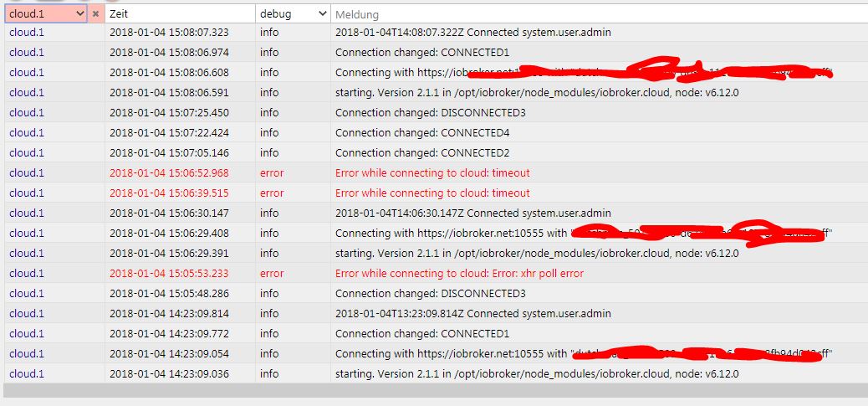This screenshot has height=406, width=868.
Task: Select the 14:23:09.772 timestamp cell
Action: tap(169, 334)
